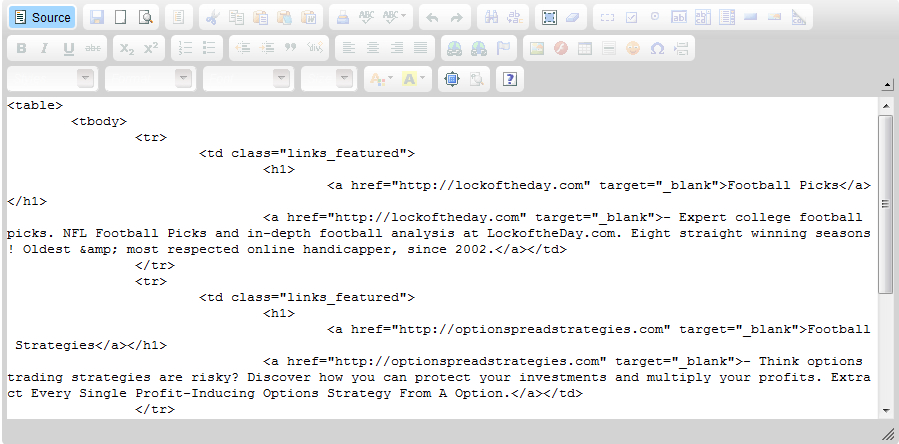This screenshot has width=899, height=444.
Task: Click the Cut scissors icon
Action: [212, 18]
